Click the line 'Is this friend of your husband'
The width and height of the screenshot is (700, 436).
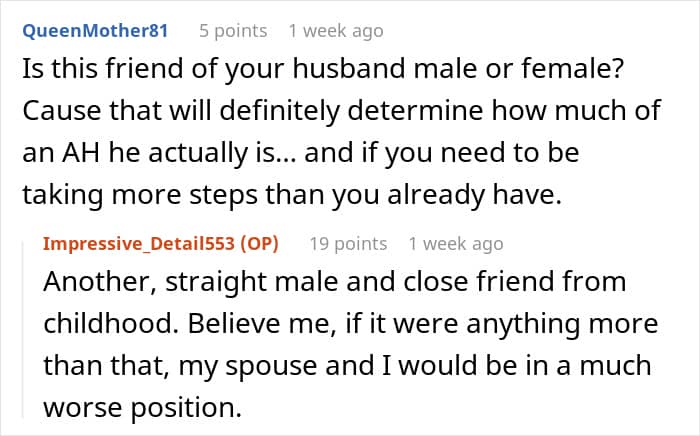click(x=323, y=70)
